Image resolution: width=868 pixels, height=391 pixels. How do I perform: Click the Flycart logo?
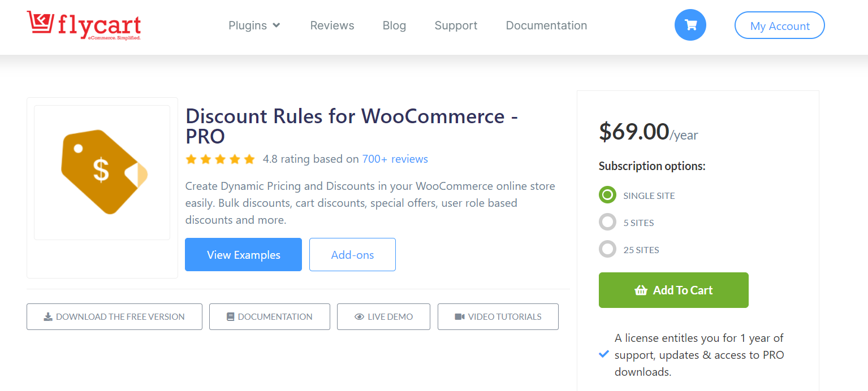[x=84, y=25]
